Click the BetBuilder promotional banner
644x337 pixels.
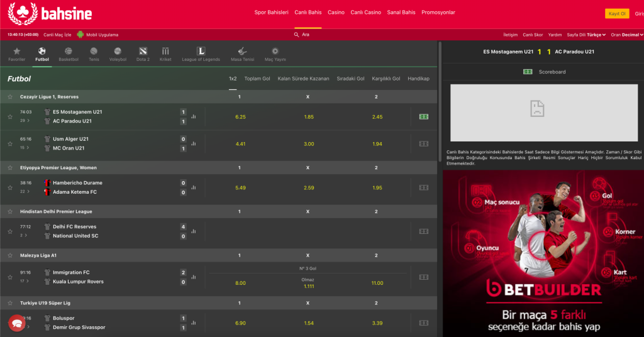(x=542, y=253)
